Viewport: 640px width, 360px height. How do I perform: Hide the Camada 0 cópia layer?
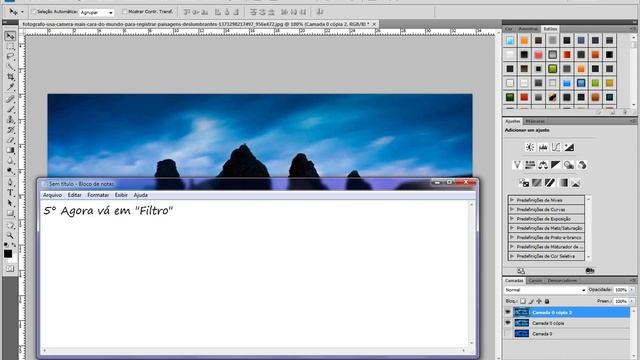point(508,323)
